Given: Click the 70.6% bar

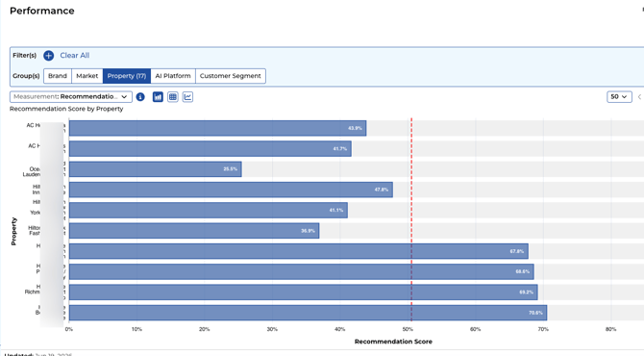Looking at the screenshot, I should tap(308, 313).
